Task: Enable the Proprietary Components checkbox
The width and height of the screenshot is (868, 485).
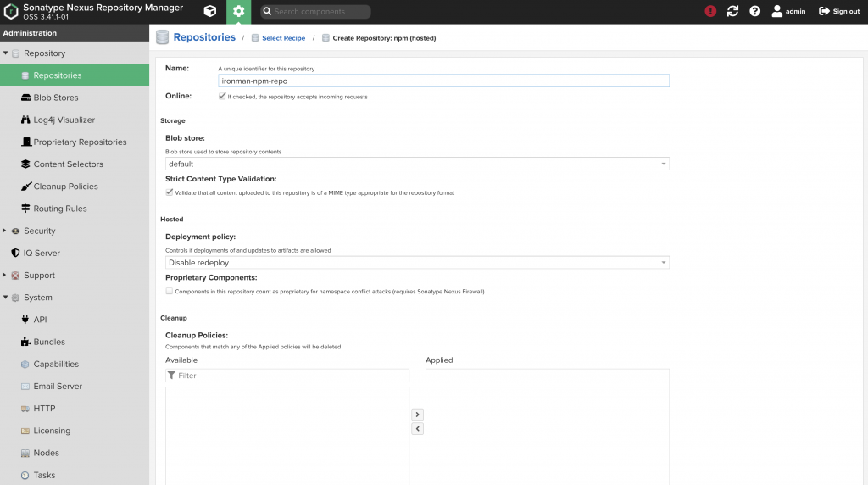Action: [170, 291]
